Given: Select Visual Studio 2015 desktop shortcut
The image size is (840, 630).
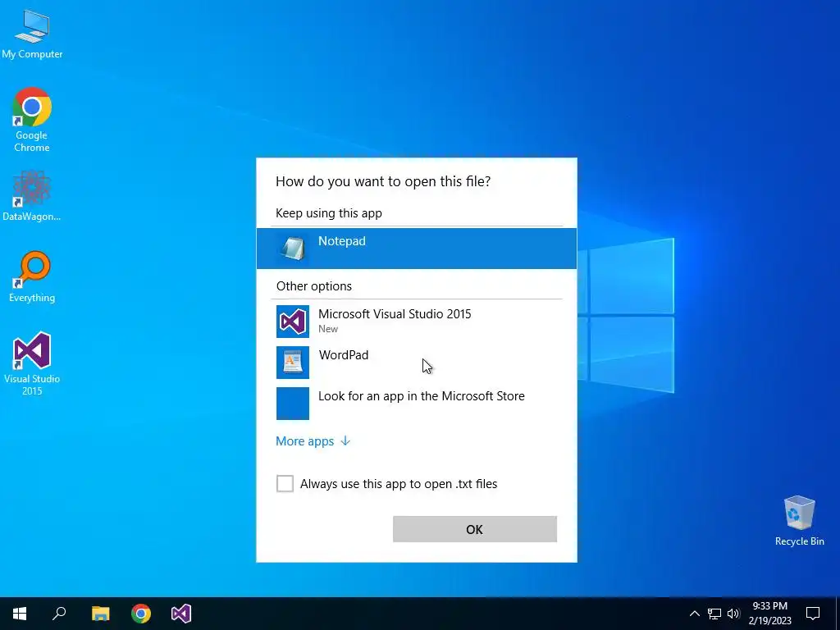Looking at the screenshot, I should coord(32,364).
